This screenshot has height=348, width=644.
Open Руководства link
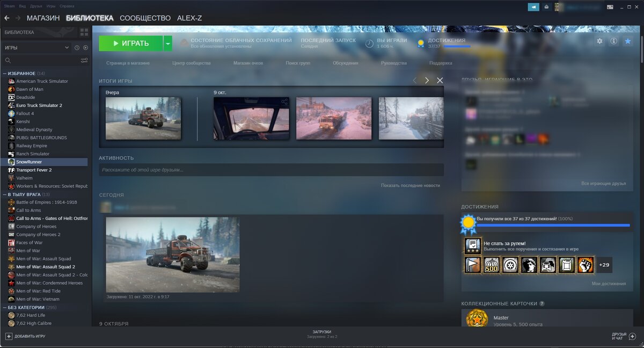(x=394, y=63)
